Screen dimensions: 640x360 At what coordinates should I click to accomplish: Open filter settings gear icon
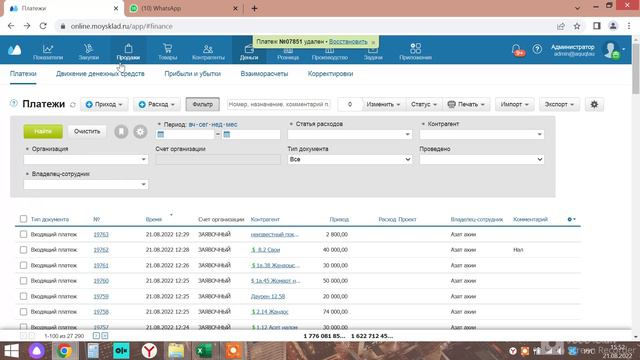[140, 132]
